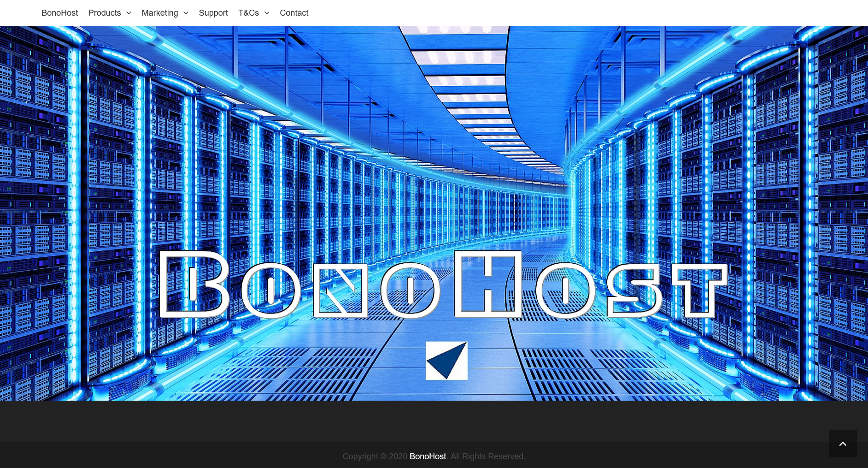This screenshot has width=868, height=468.
Task: Expand the T&Cs dropdown chevron
Action: pyautogui.click(x=266, y=13)
